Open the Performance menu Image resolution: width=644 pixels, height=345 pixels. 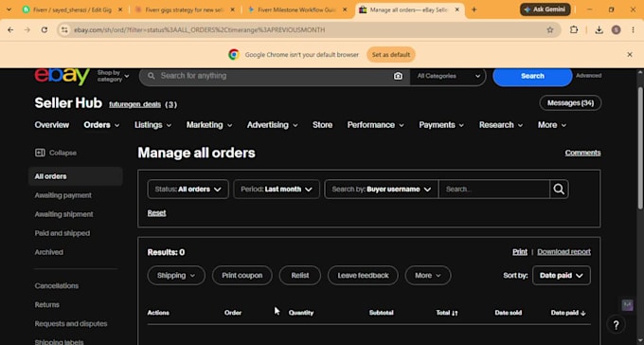point(375,125)
